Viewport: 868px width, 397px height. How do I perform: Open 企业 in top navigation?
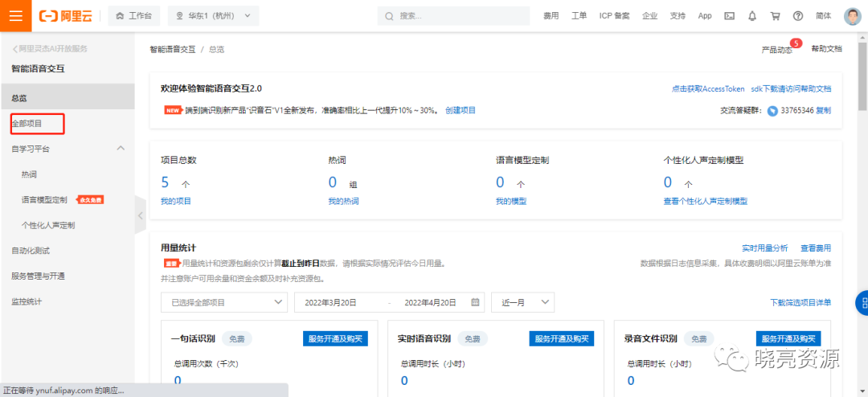pos(650,16)
